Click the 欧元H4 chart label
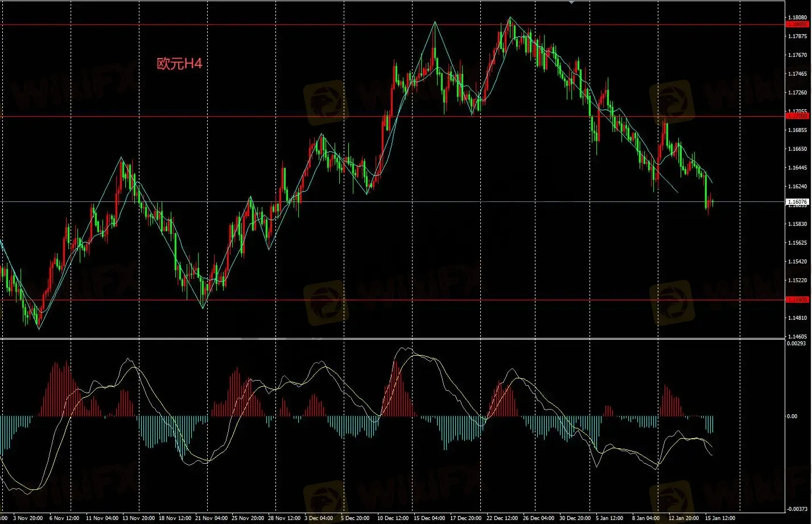 [x=180, y=64]
